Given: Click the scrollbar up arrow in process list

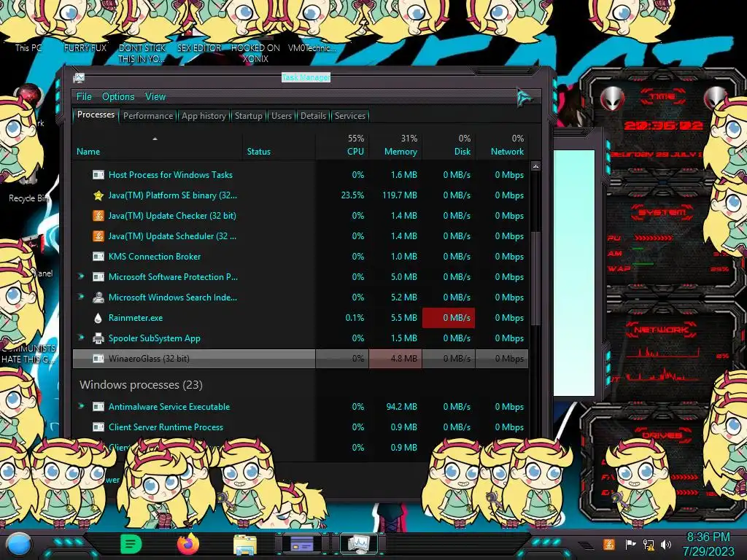Looking at the screenshot, I should [x=535, y=166].
